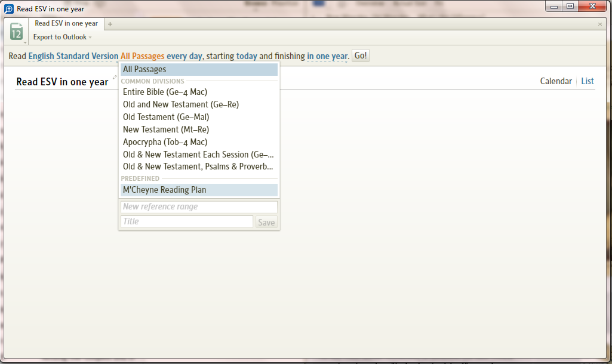The height and width of the screenshot is (364, 612).
Task: Change the in one year duration option
Action: 327,56
